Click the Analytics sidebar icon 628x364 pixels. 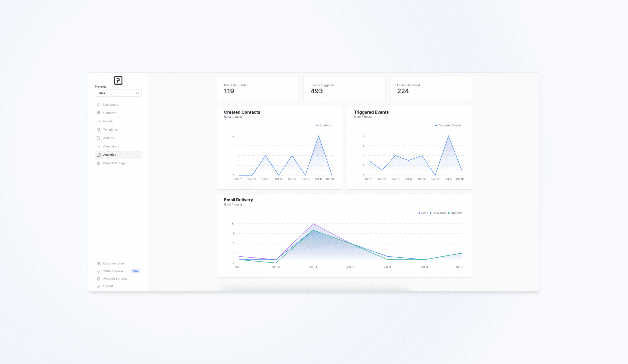tap(98, 154)
